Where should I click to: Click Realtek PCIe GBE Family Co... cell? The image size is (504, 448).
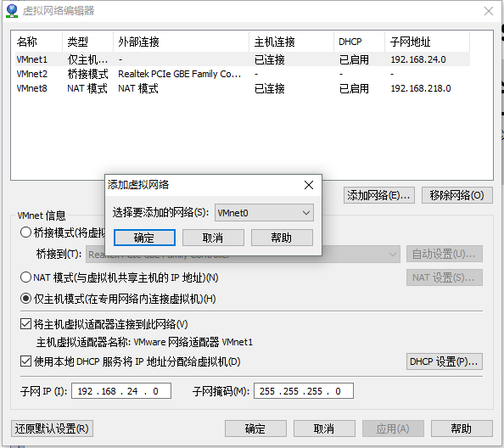tap(179, 74)
